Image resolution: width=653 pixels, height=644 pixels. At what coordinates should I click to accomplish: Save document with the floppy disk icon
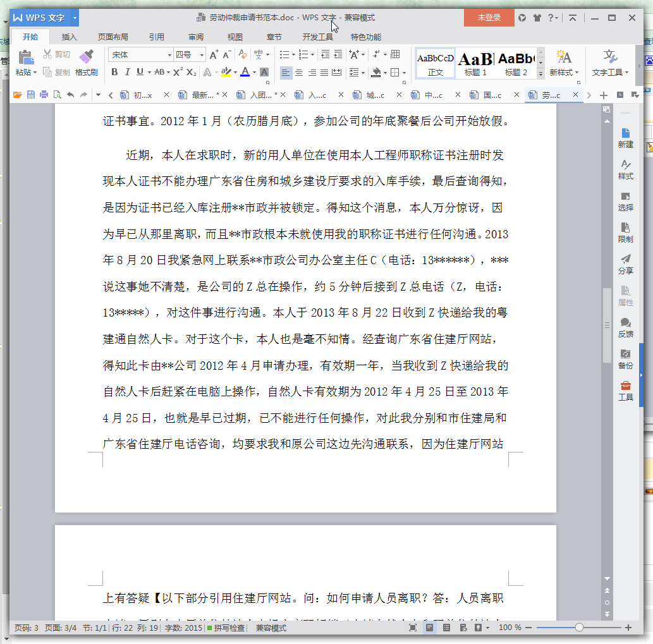(31, 95)
